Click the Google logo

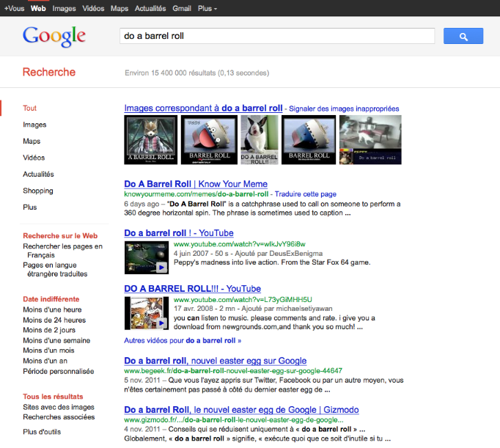click(x=54, y=37)
